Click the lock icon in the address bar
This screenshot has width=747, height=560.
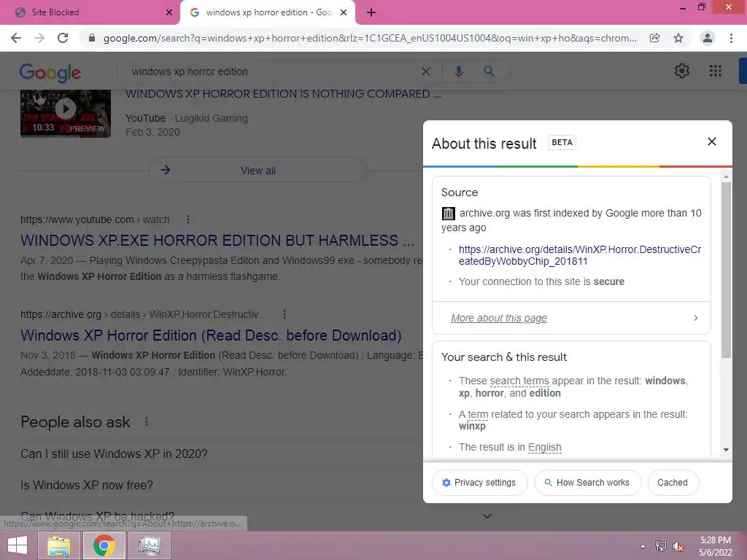pyautogui.click(x=92, y=38)
